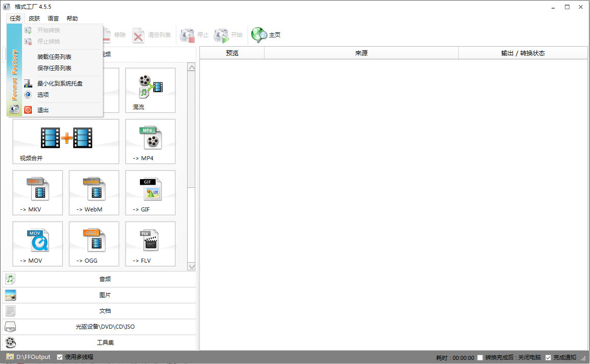
Task: Select the -> MOV format icon
Action: click(37, 244)
